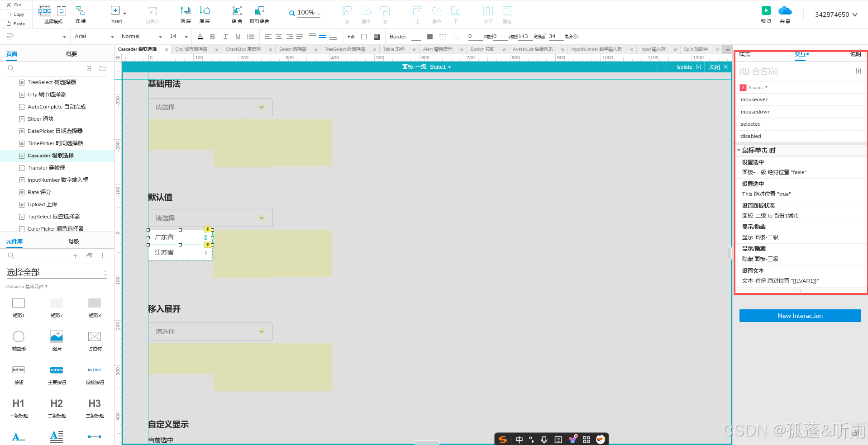Select the :disabled style effect row
Viewport: 868px width, 445px height.
click(800, 136)
